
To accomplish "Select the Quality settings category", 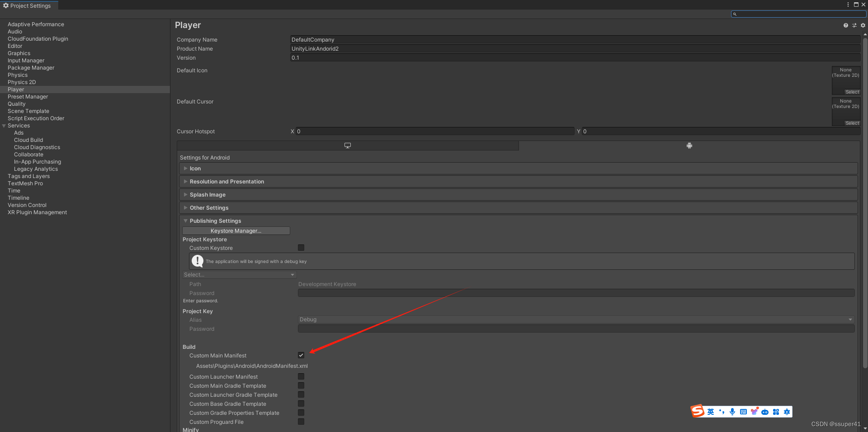I will [x=17, y=104].
